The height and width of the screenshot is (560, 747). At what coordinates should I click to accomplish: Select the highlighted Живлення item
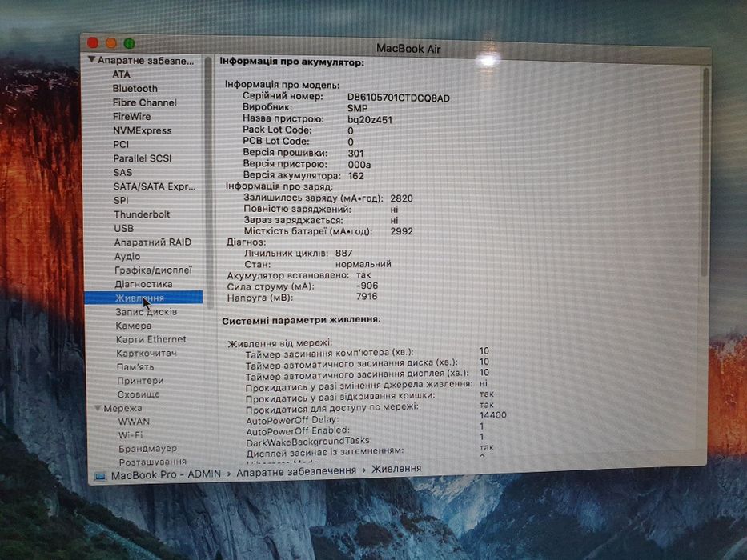pyautogui.click(x=143, y=298)
